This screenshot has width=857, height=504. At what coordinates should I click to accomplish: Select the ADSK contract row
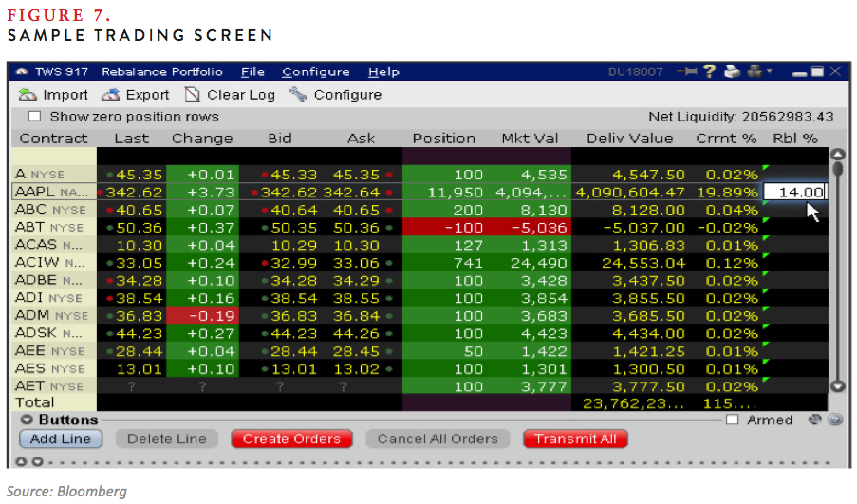[419, 333]
